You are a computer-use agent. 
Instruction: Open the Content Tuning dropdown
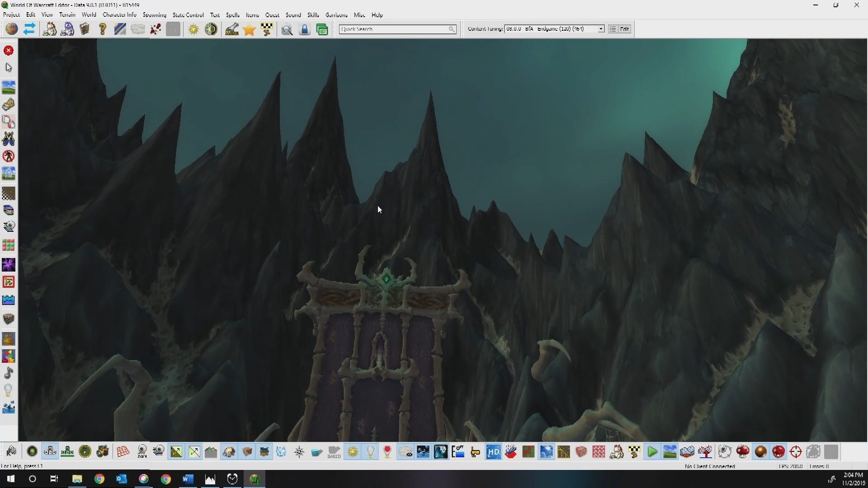pos(600,29)
